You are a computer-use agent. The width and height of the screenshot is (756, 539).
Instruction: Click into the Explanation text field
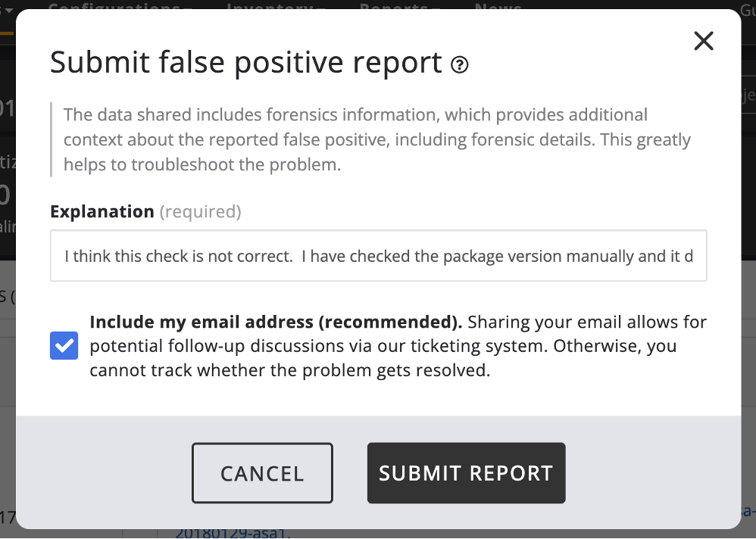coord(378,256)
